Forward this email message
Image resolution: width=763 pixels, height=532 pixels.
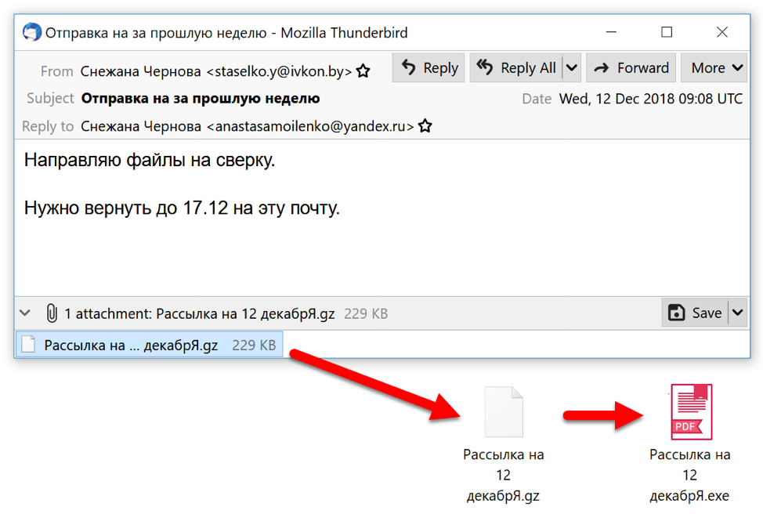click(x=631, y=68)
